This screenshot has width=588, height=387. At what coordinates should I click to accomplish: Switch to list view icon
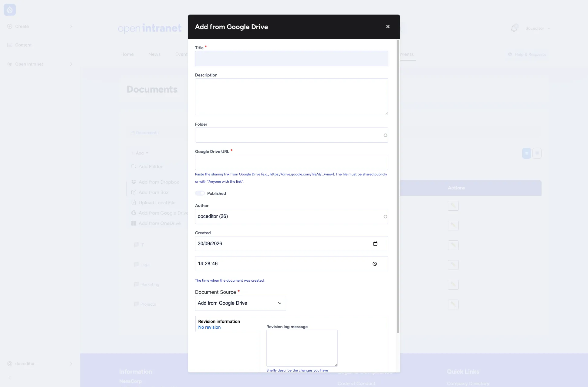527,153
